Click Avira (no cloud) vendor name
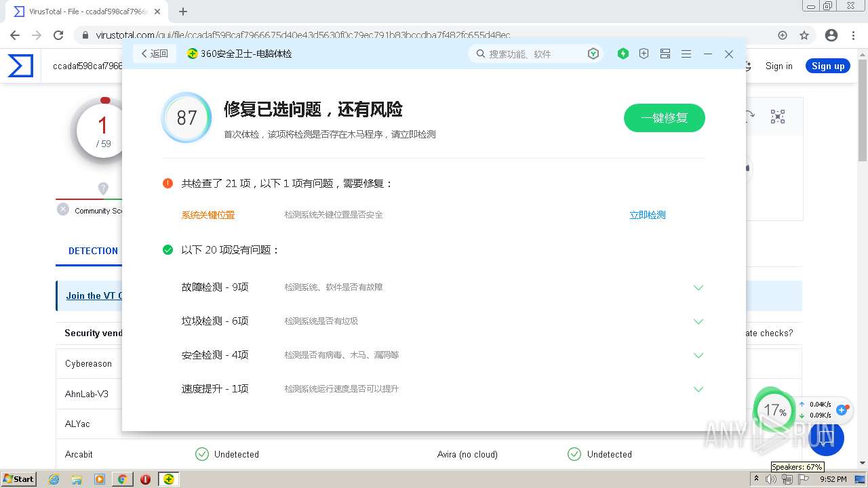Image resolution: width=868 pixels, height=488 pixels. click(467, 454)
